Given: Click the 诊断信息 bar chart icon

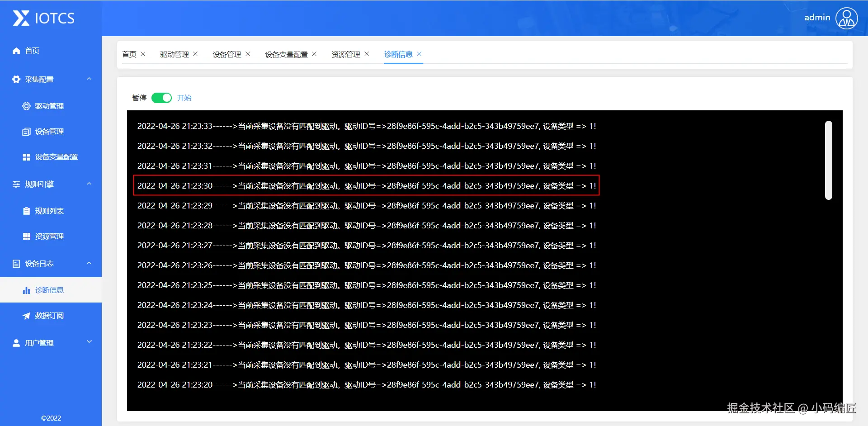Looking at the screenshot, I should tap(27, 290).
